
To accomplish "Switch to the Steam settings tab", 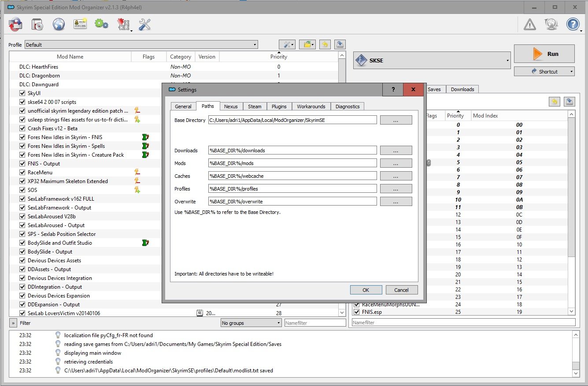I will (255, 107).
